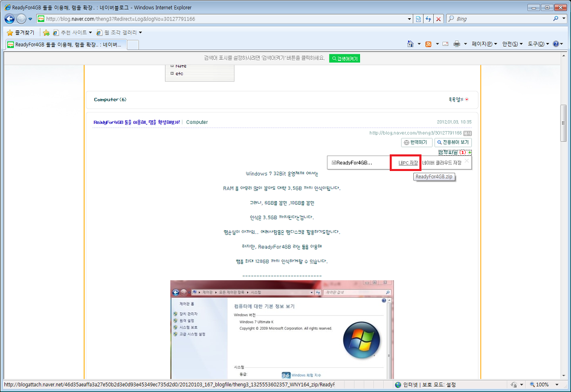Image resolution: width=571 pixels, height=392 pixels.
Task: Open the Print options dropdown arrow
Action: coord(465,43)
